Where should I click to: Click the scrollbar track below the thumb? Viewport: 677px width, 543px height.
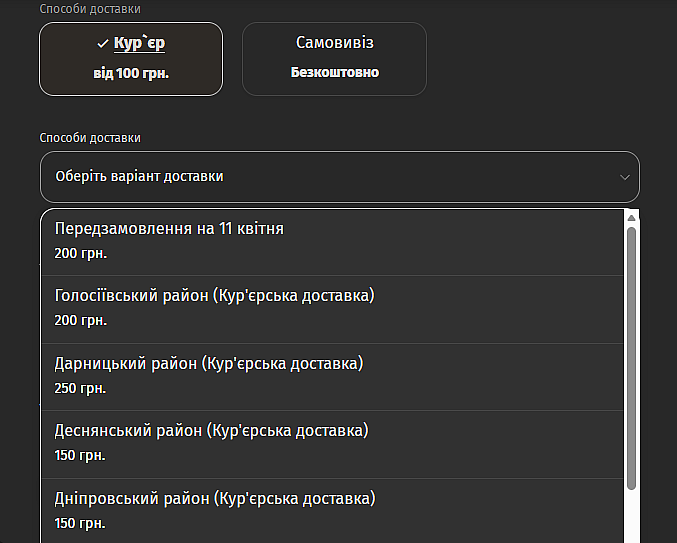click(x=631, y=515)
